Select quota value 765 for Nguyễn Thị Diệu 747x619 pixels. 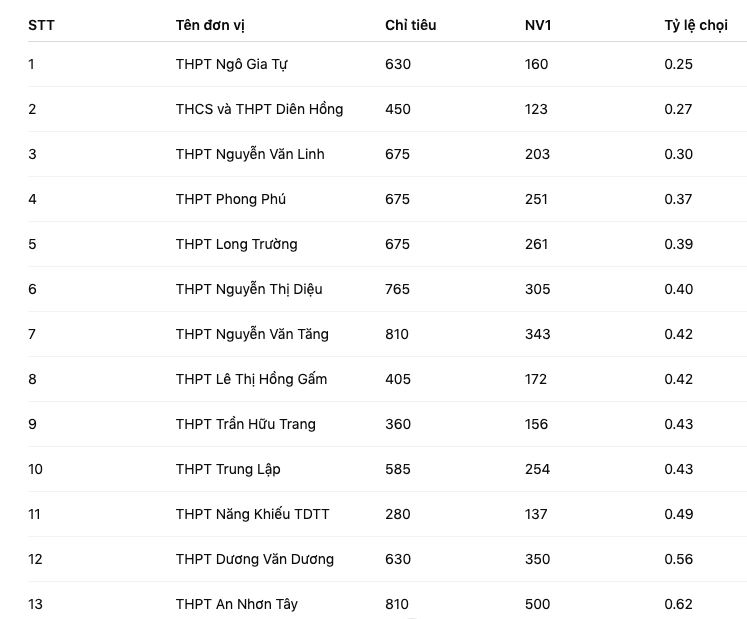tap(398, 289)
